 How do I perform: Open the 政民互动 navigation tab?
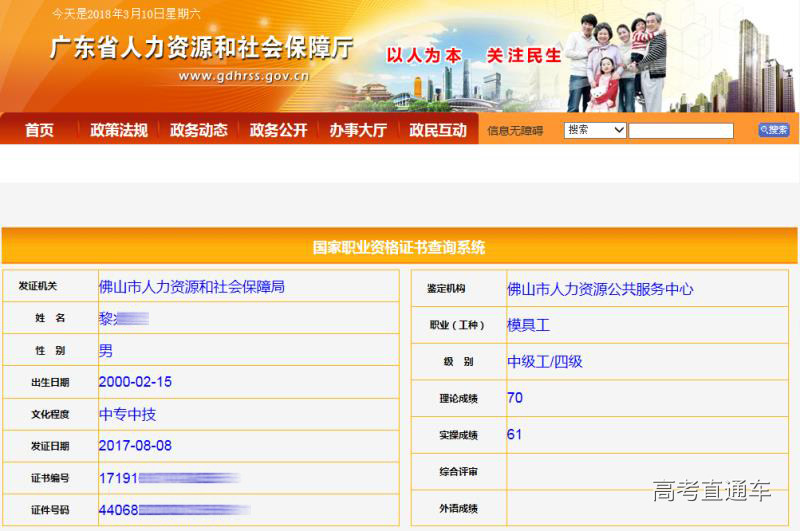[x=437, y=130]
